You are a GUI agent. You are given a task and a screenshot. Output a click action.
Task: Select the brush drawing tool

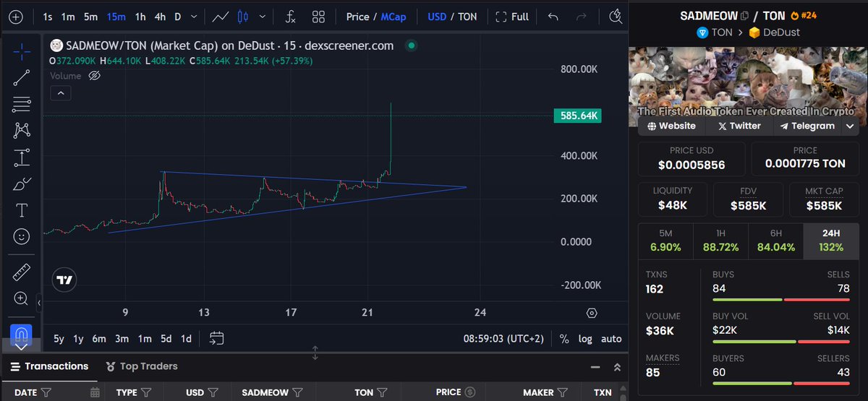pos(22,184)
